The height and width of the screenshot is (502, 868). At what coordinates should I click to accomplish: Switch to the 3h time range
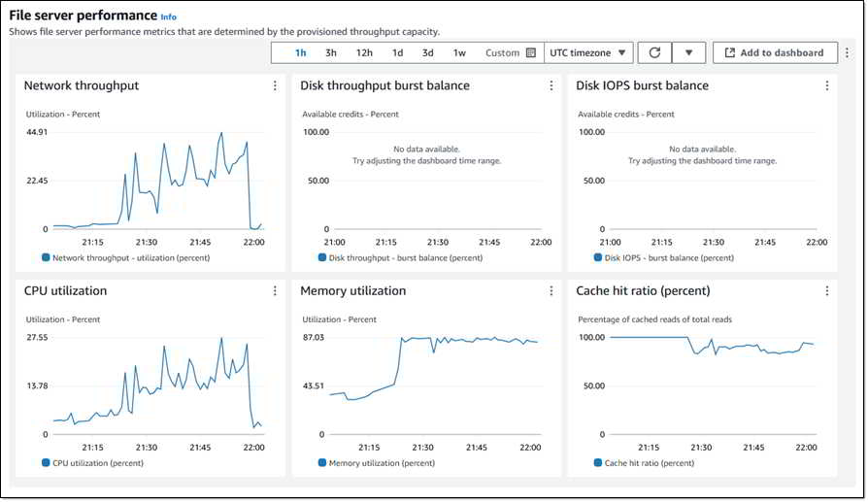[x=331, y=53]
